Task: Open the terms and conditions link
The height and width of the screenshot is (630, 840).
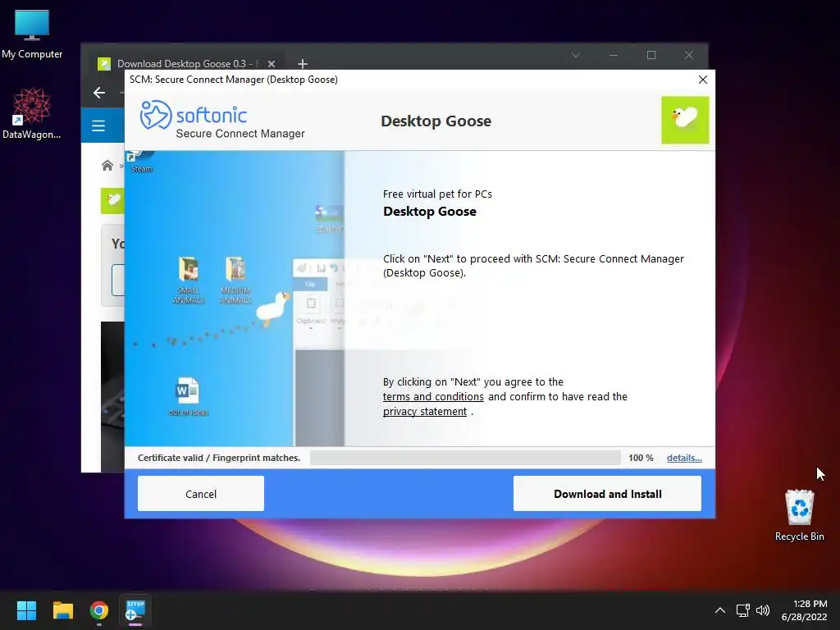Action: (433, 396)
